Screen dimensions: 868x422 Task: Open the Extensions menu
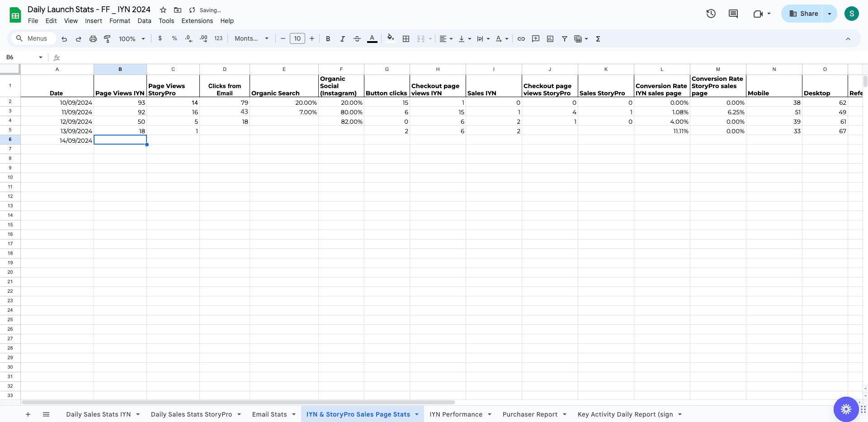tap(197, 21)
